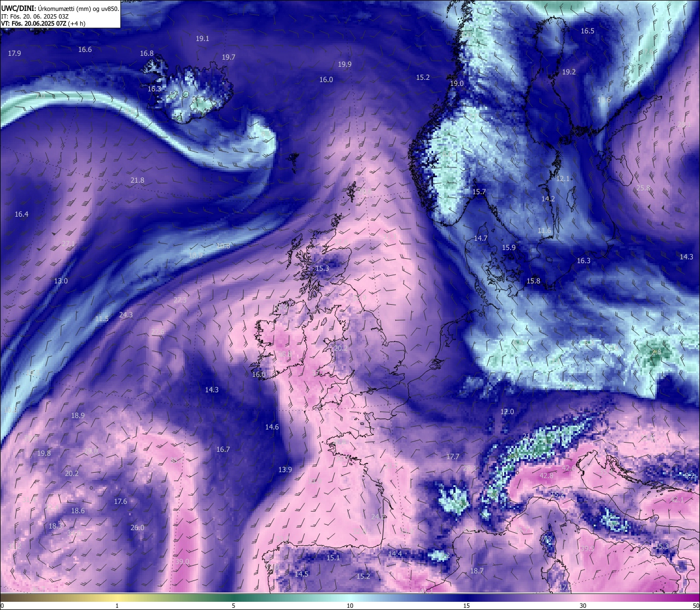Screen dimensions: 700x610
Task: Click the 42.8 value over northern Italy
Action: click(x=546, y=475)
